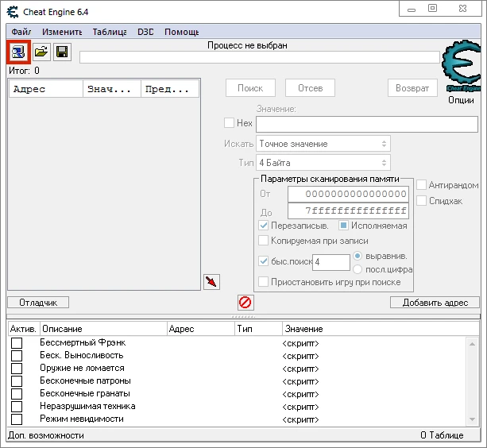Click the red clear list icon
Screen dimensions: 487x448
point(245,302)
